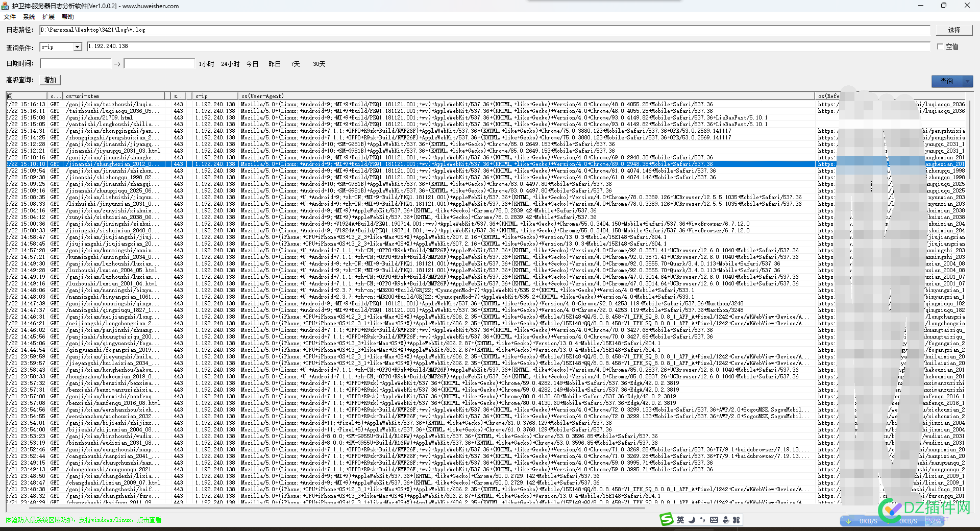
Task: Click the end date input field
Action: (159, 63)
